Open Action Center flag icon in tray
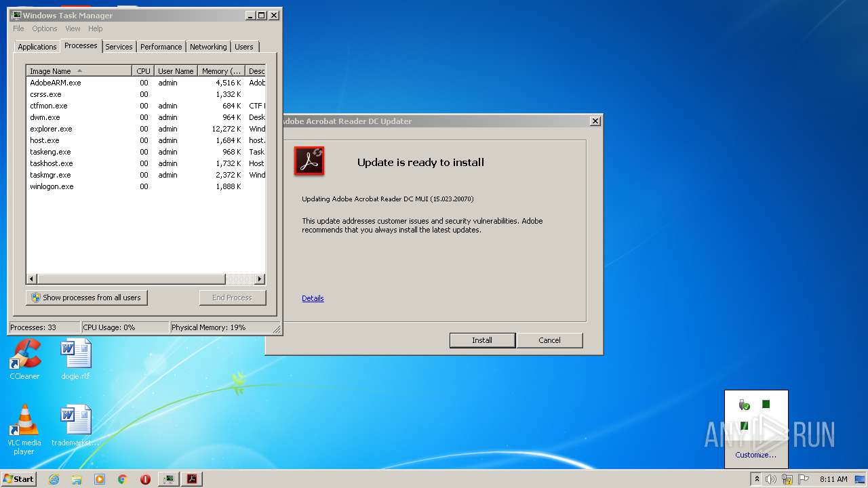This screenshot has width=868, height=488. coord(803,479)
